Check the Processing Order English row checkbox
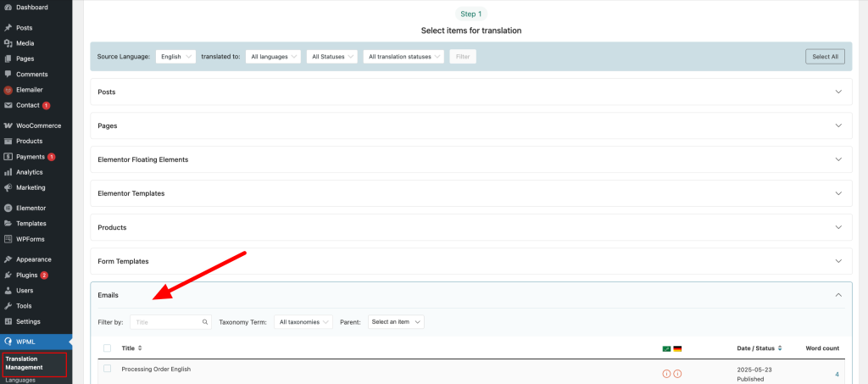 click(x=108, y=369)
